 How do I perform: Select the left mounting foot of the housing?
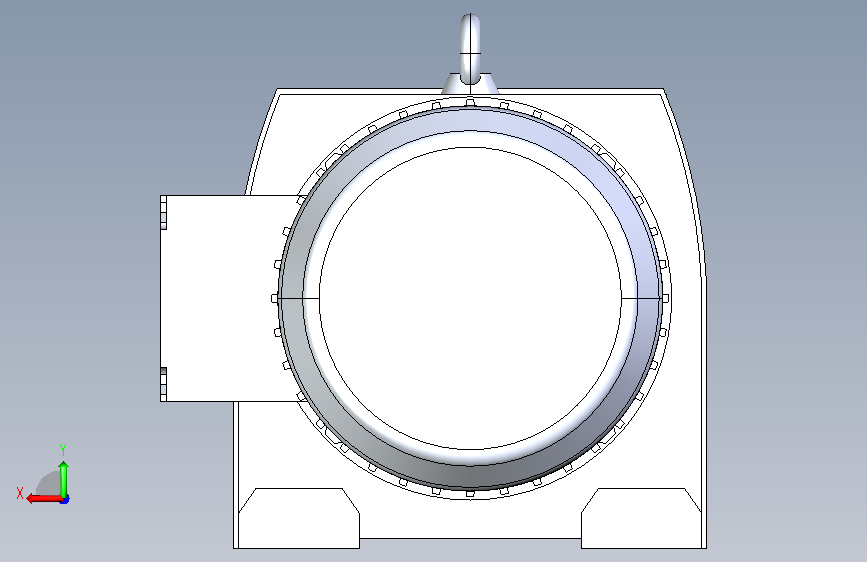[x=299, y=518]
